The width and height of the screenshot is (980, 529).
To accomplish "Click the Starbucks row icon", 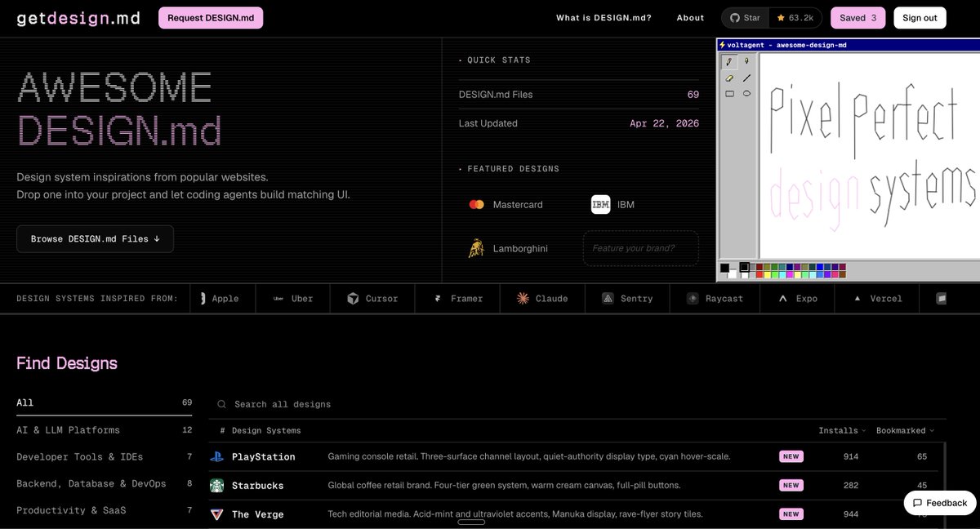I will tap(216, 486).
